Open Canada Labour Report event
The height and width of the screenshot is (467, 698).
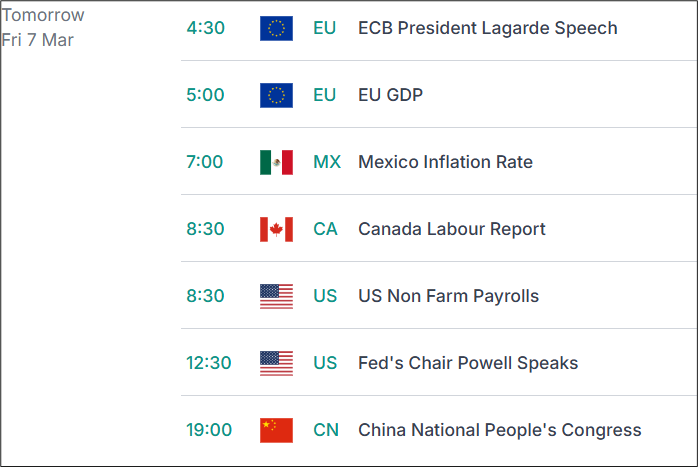click(x=451, y=229)
